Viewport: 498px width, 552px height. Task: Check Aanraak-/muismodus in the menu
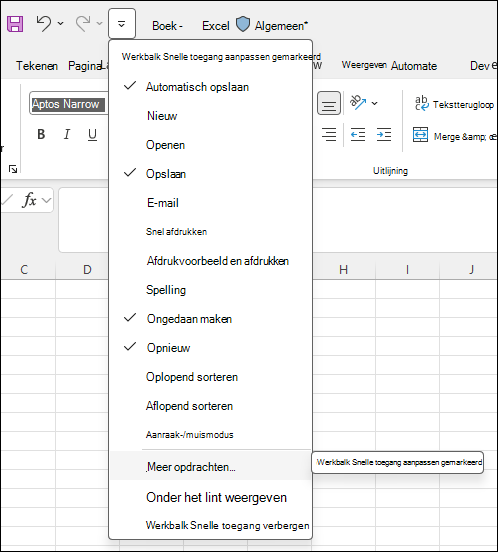[210, 435]
